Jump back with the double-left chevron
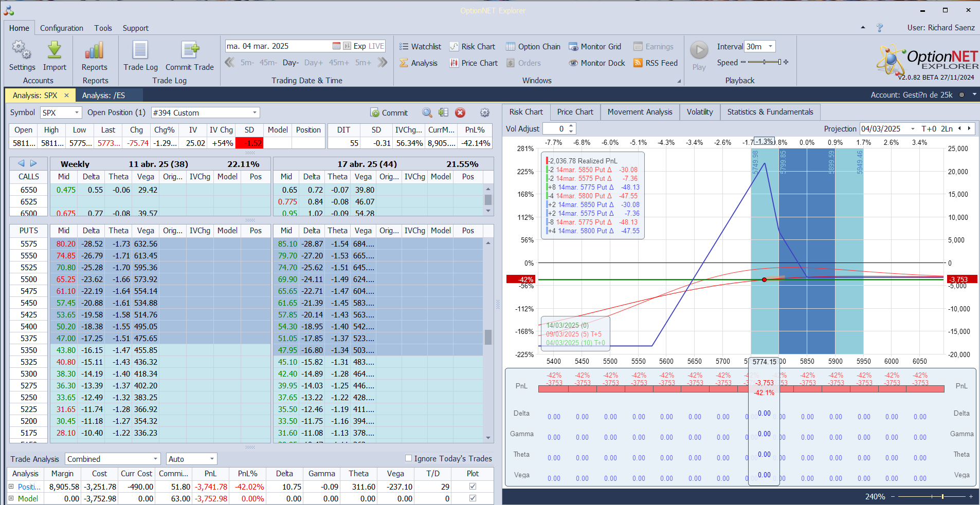The height and width of the screenshot is (505, 980). pos(230,63)
